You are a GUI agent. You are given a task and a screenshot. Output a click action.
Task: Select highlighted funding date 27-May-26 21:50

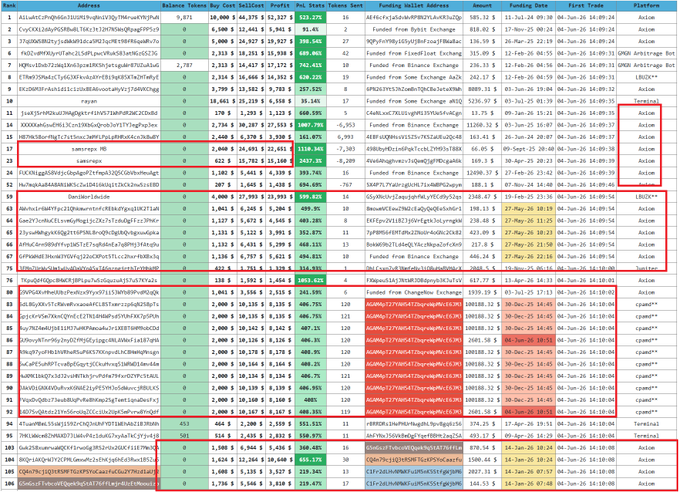pos(529,245)
